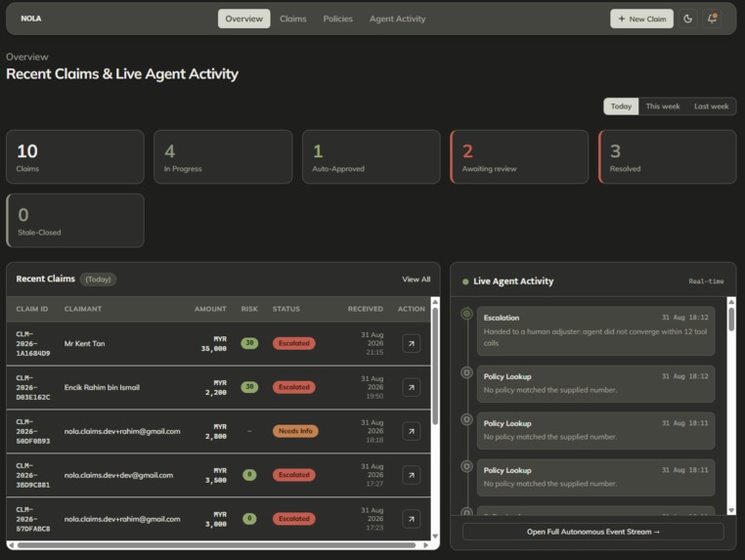Click risk score badge for Mr Kent Tan
The height and width of the screenshot is (560, 745).
point(249,343)
